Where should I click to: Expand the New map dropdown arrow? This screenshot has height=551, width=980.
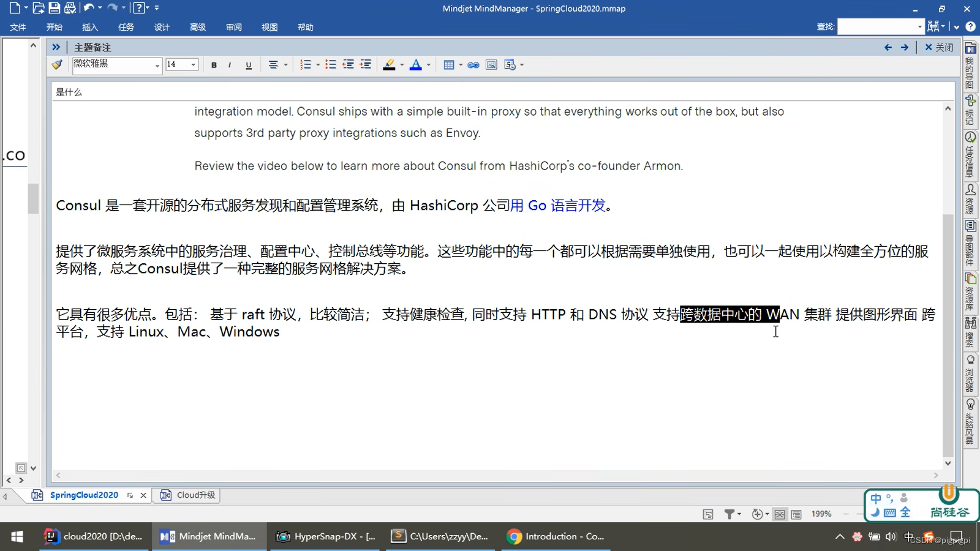(x=26, y=8)
